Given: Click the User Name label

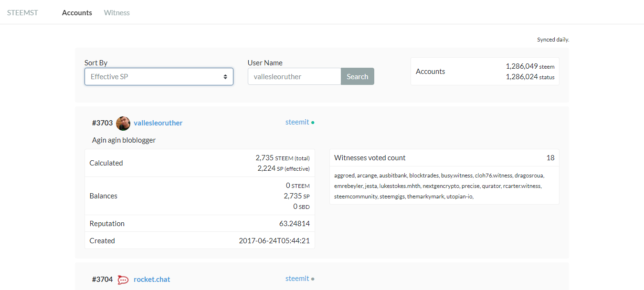Looking at the screenshot, I should [x=265, y=63].
